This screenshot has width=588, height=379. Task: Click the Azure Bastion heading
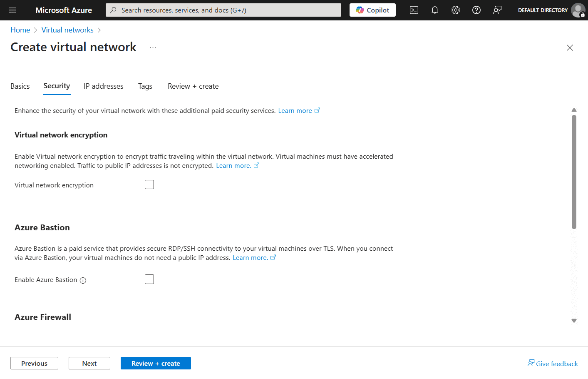[x=42, y=227]
